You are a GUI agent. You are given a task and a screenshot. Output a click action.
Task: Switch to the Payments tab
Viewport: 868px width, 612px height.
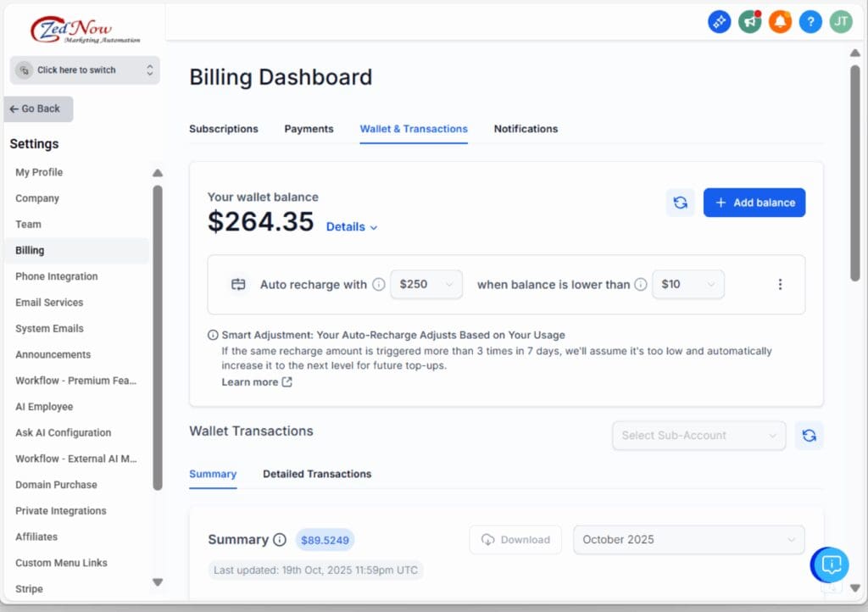coord(309,129)
